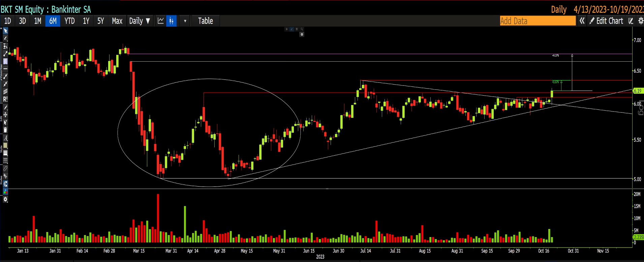The image size is (644, 262).
Task: Click the RGB color circles icon
Action: coord(5,192)
